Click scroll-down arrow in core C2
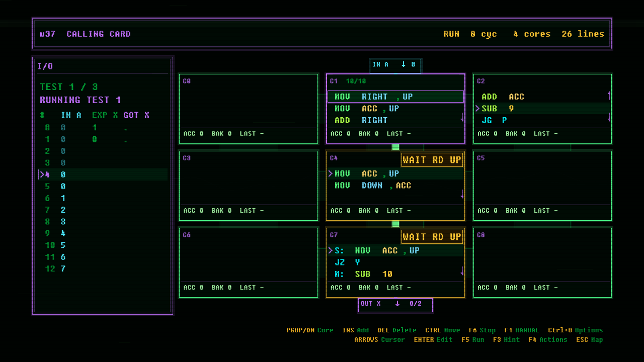Image resolution: width=644 pixels, height=362 pixels. point(609,117)
